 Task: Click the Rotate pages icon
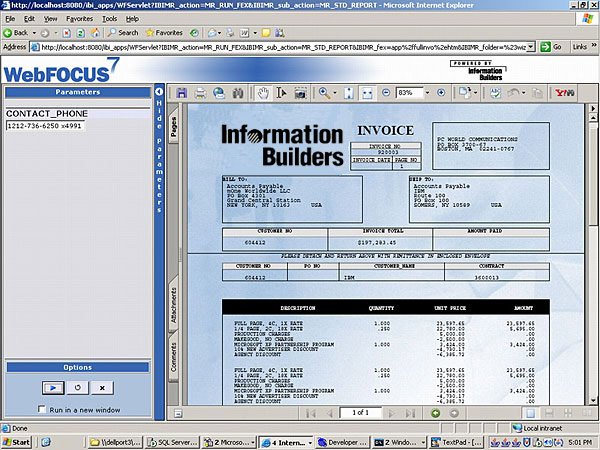pyautogui.click(x=465, y=93)
